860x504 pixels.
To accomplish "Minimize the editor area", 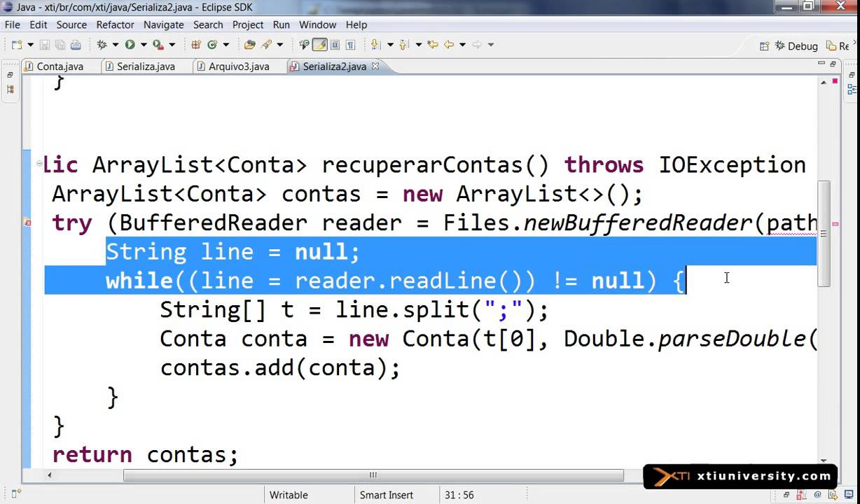I will point(821,64).
